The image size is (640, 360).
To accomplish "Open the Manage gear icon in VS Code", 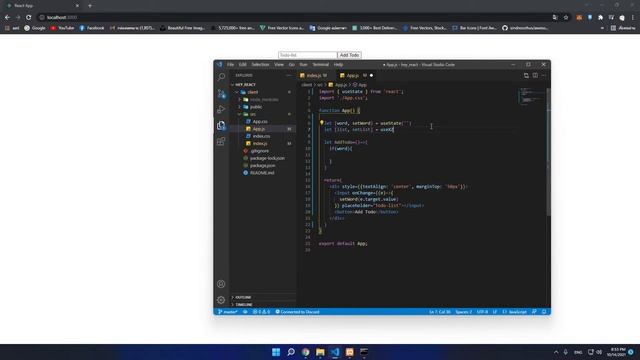I will pyautogui.click(x=221, y=300).
